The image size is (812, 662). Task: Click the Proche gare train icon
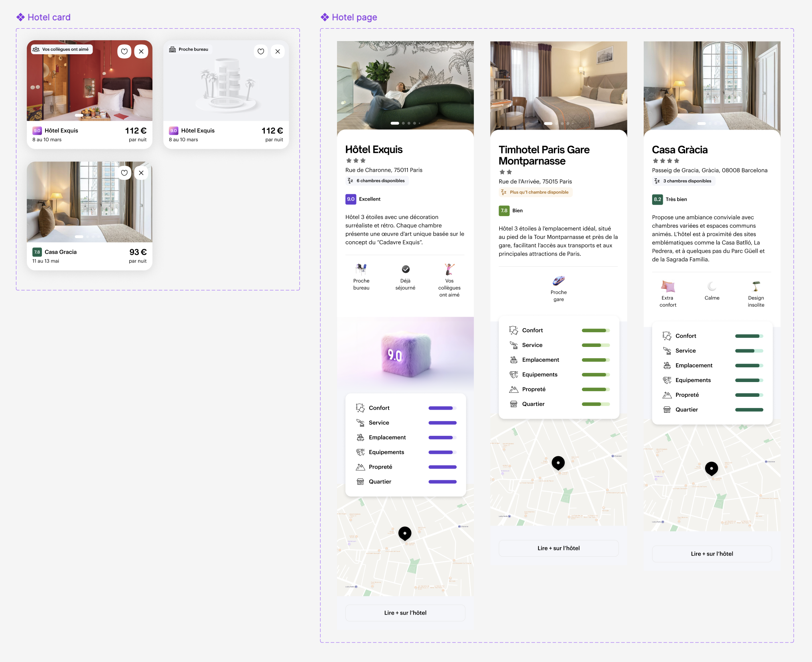[558, 281]
